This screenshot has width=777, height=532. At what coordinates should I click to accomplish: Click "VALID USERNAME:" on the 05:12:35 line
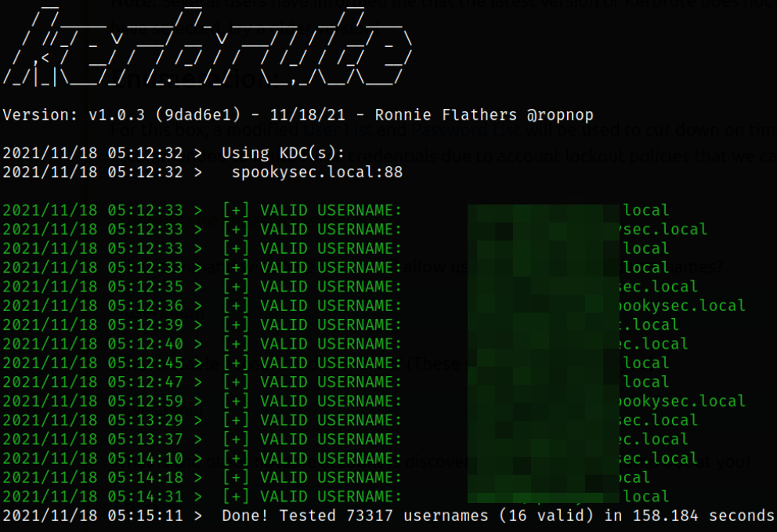(331, 287)
